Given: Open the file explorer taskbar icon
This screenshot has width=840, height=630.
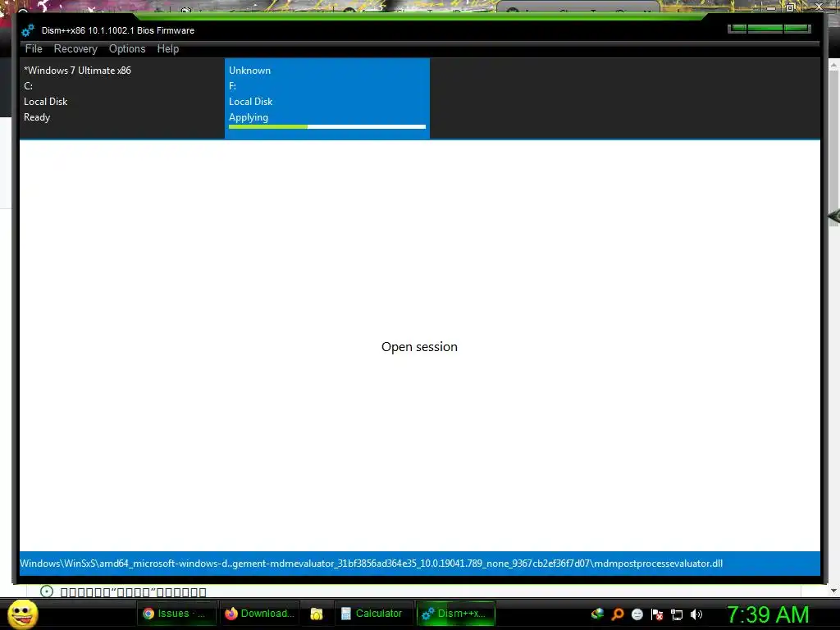Looking at the screenshot, I should (x=317, y=614).
